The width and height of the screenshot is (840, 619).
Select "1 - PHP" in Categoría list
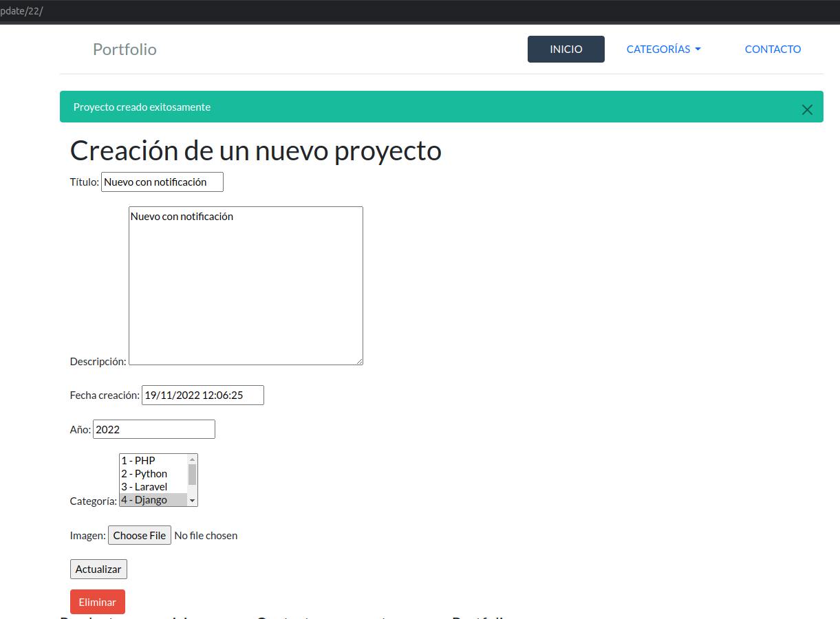click(153, 461)
